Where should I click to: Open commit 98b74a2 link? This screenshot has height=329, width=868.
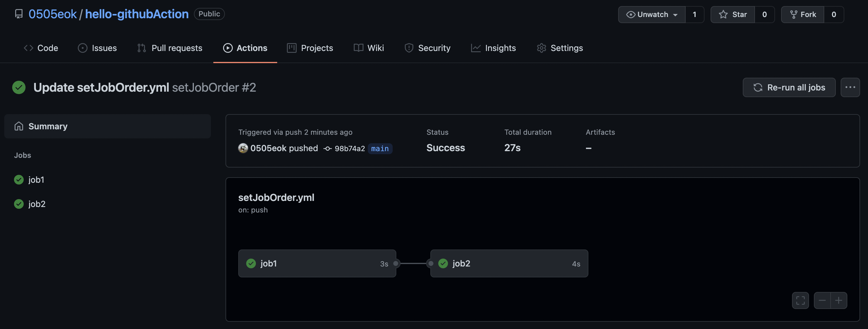pos(350,148)
